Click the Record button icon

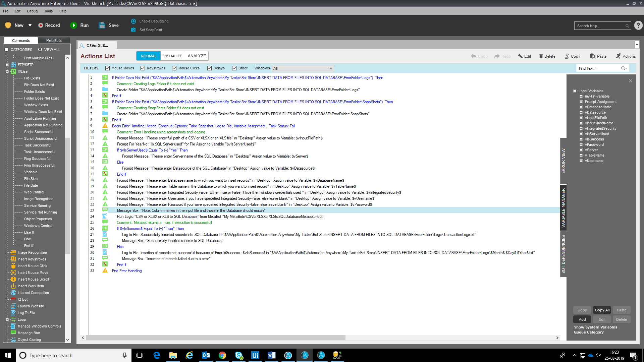point(41,25)
